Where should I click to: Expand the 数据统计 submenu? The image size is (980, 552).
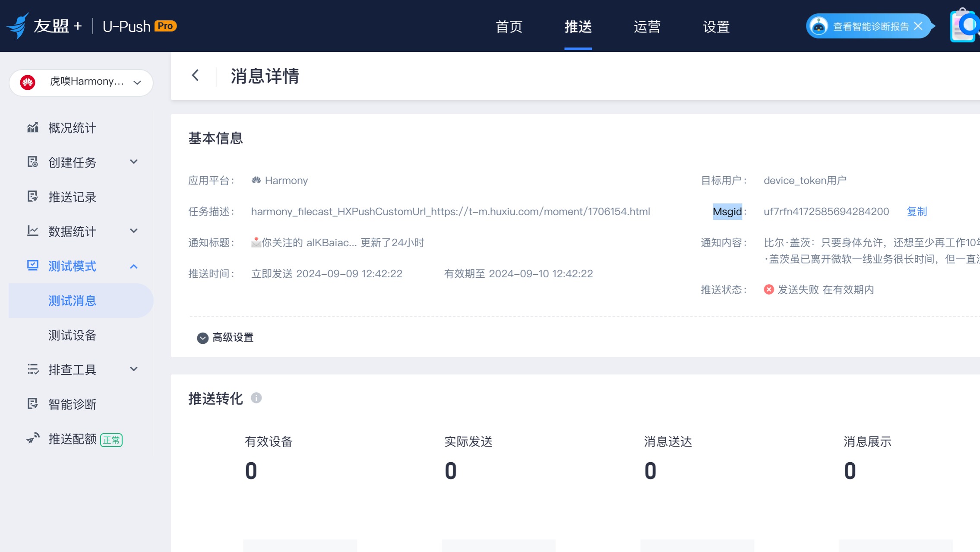coord(134,231)
